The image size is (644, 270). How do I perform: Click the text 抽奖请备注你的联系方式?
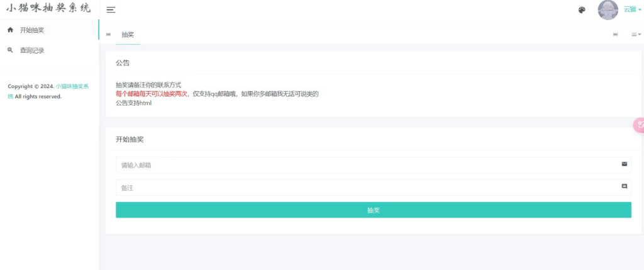click(148, 85)
